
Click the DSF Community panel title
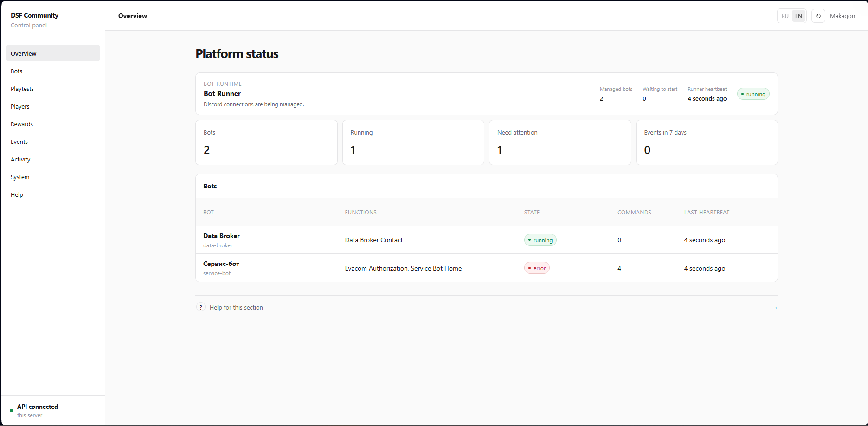click(x=34, y=15)
